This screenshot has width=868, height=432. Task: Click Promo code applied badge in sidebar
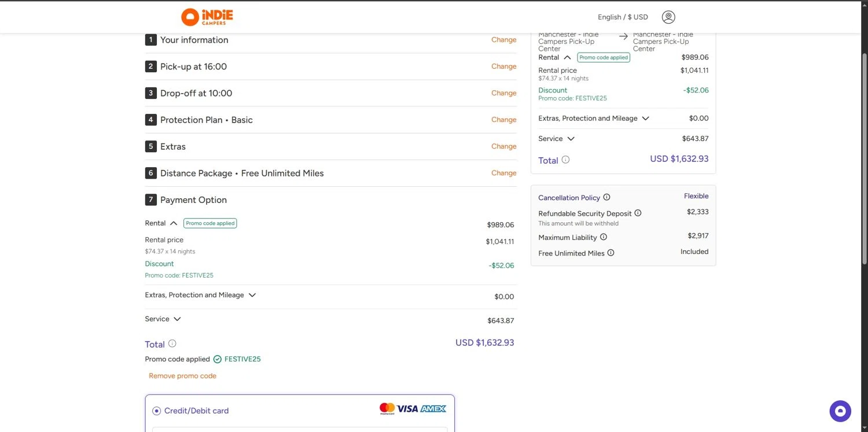click(604, 57)
